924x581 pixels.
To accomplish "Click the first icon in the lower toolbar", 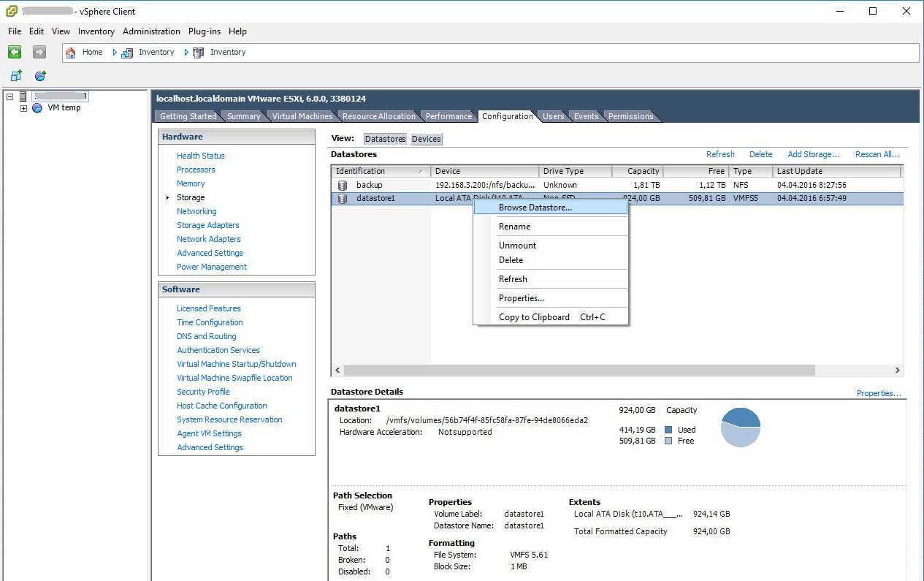I will click(x=16, y=76).
